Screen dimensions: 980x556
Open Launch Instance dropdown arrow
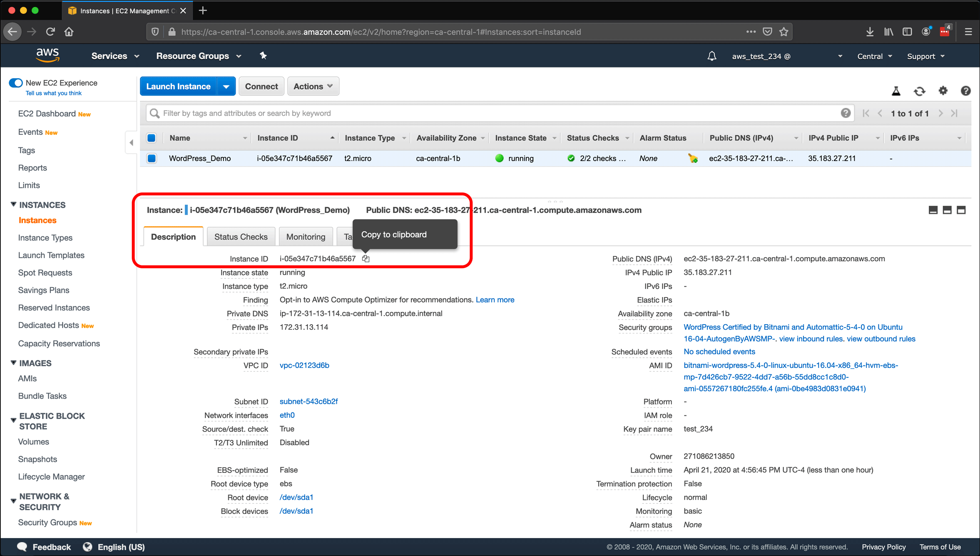click(226, 86)
